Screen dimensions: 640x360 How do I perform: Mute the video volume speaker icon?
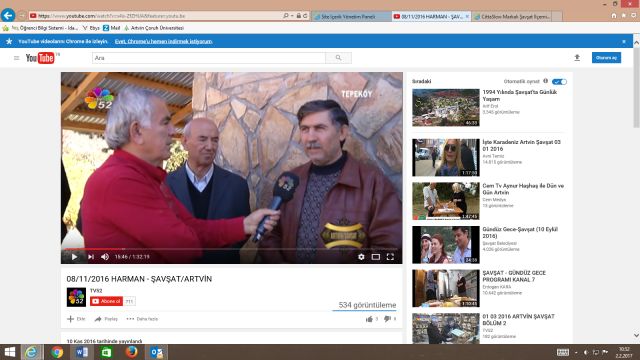[x=105, y=257]
